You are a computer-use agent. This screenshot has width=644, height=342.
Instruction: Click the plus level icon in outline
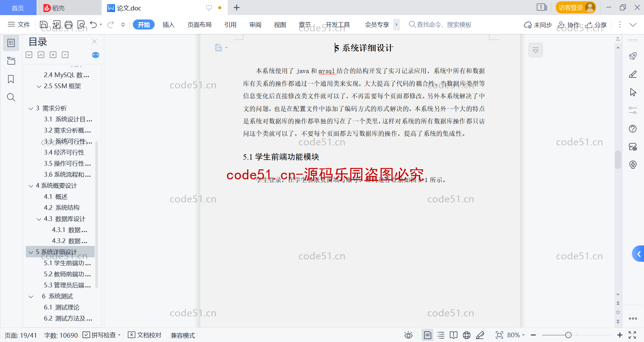coord(53,55)
